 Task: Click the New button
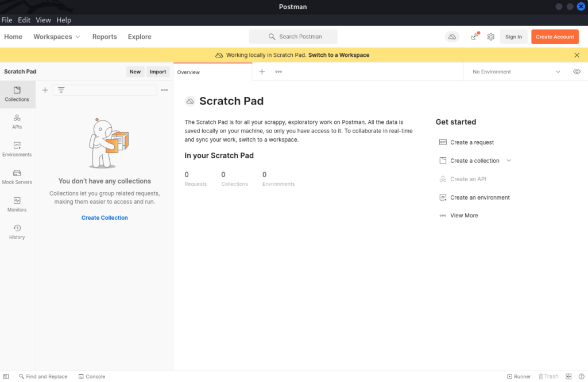[x=135, y=72]
